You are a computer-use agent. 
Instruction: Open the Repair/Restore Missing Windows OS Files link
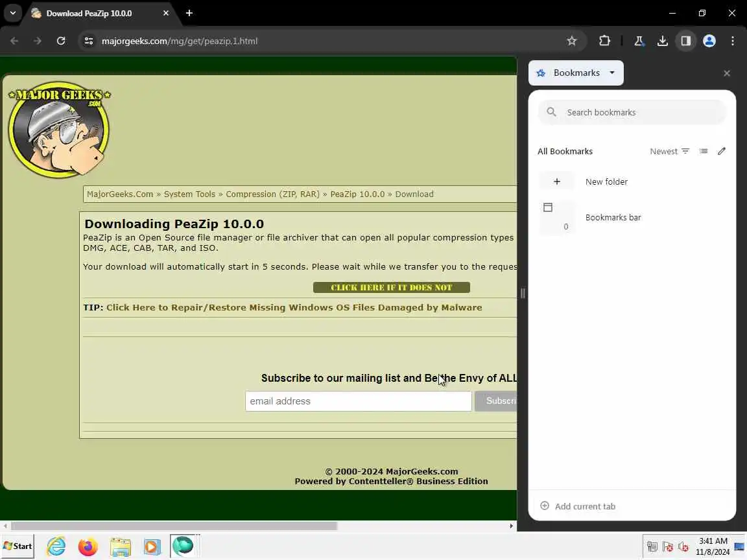point(294,308)
